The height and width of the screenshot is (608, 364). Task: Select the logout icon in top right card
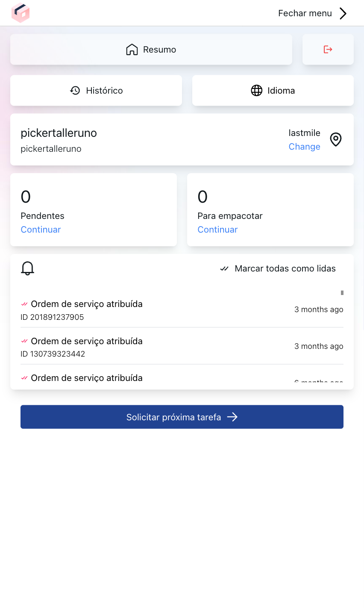coord(328,49)
